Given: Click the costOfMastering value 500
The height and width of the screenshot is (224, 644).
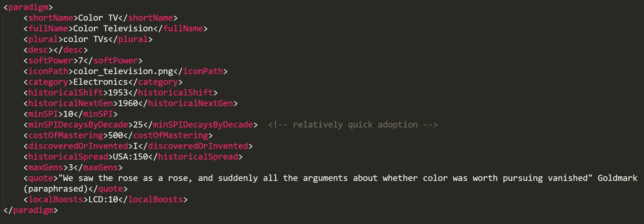Looking at the screenshot, I should 115,135.
